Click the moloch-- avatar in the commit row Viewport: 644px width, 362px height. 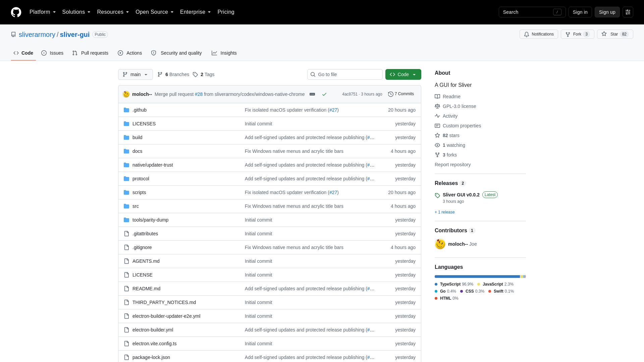point(126,94)
